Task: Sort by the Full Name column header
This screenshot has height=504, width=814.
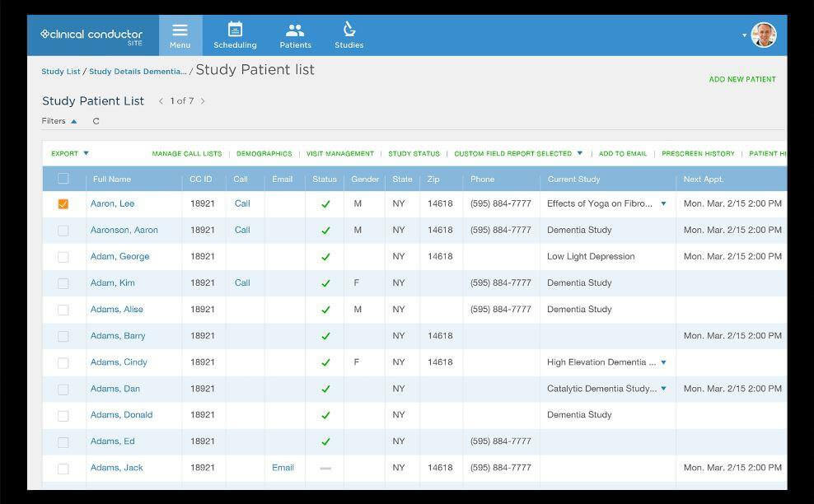Action: tap(112, 179)
